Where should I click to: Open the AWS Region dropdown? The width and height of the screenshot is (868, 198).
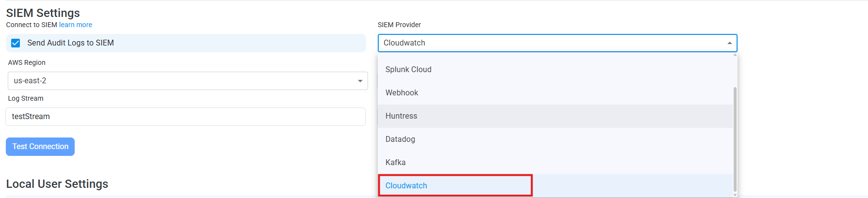[188, 81]
